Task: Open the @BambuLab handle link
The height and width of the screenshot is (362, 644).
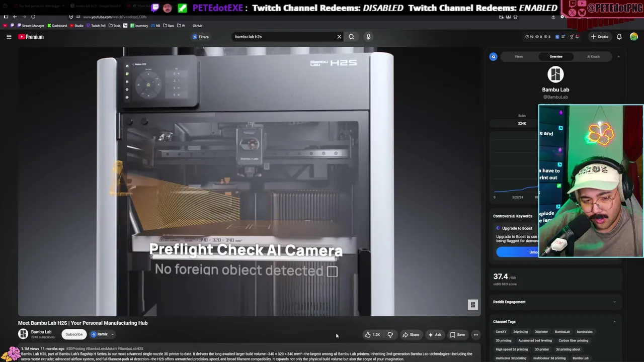Action: point(555,97)
